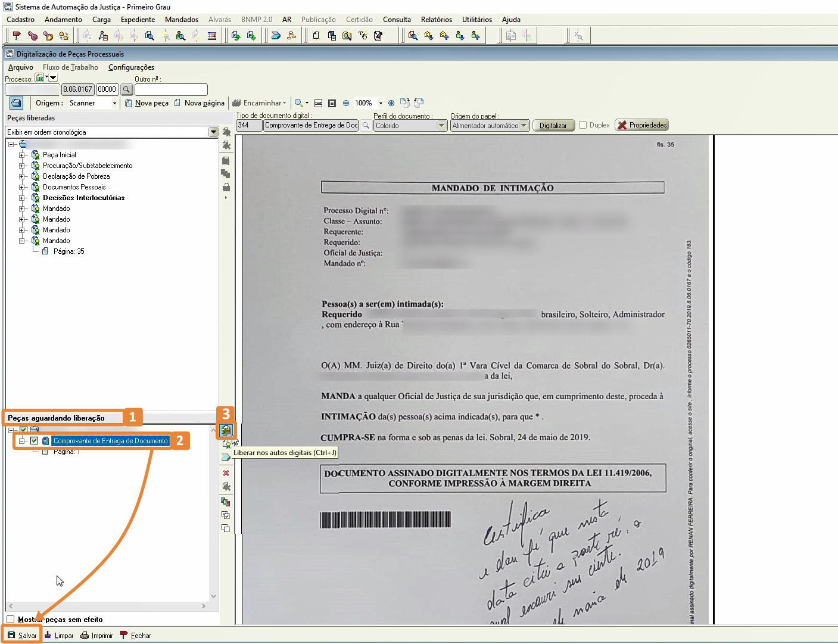
Task: Click the 344 document type code field
Action: pos(249,125)
